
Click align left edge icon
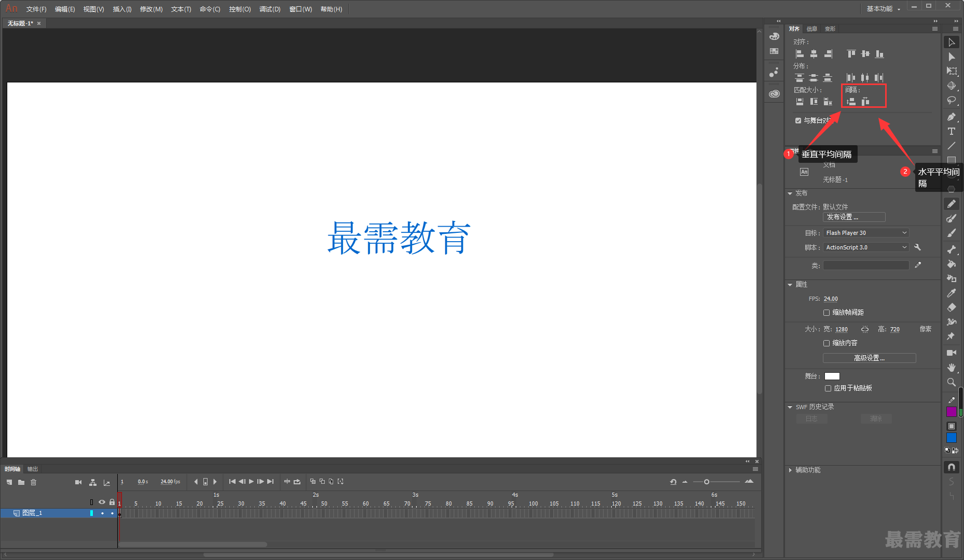(x=800, y=54)
